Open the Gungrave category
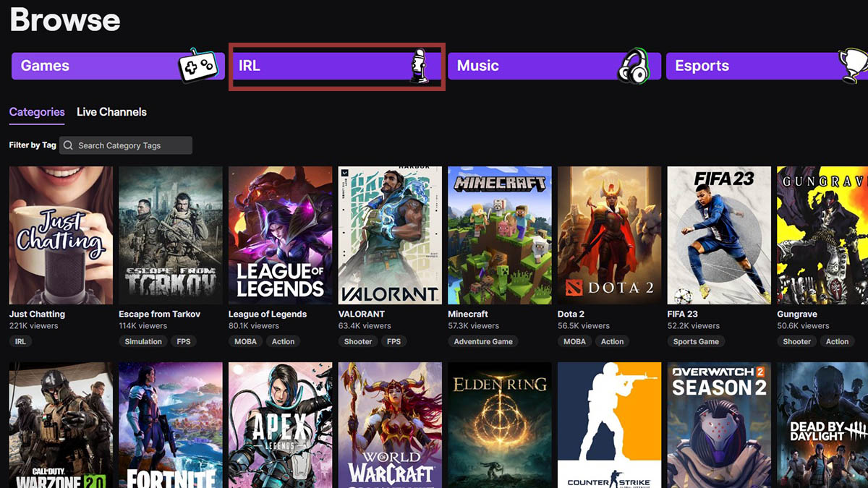This screenshot has width=868, height=488. (x=825, y=235)
